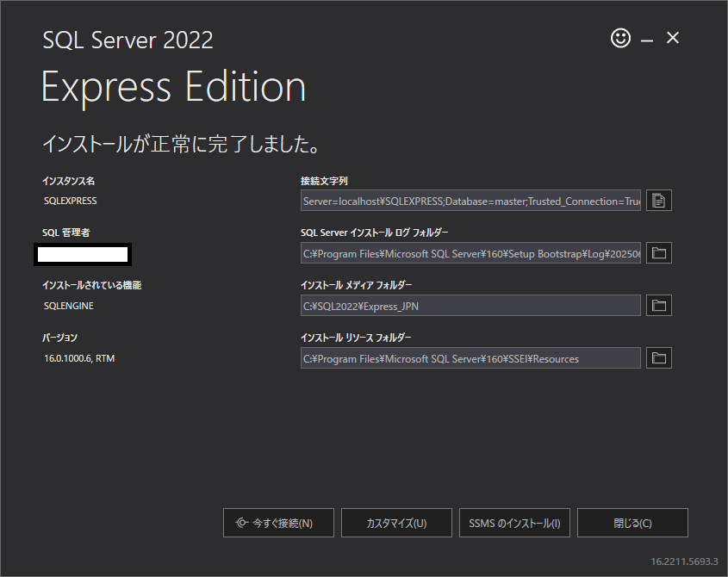Click the インストールが正常に完了しました。 message
Image resolution: width=728 pixels, height=577 pixels.
(x=182, y=144)
